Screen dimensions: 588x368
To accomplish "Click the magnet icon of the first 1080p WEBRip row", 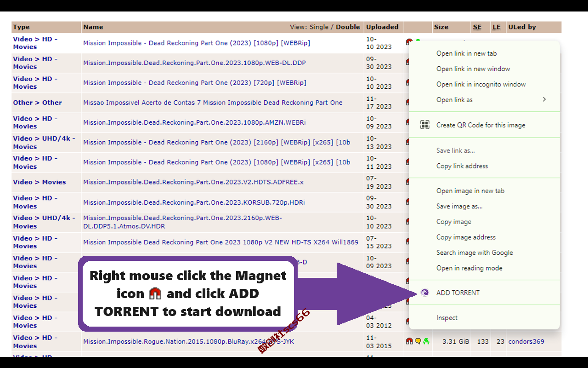I will [x=408, y=42].
